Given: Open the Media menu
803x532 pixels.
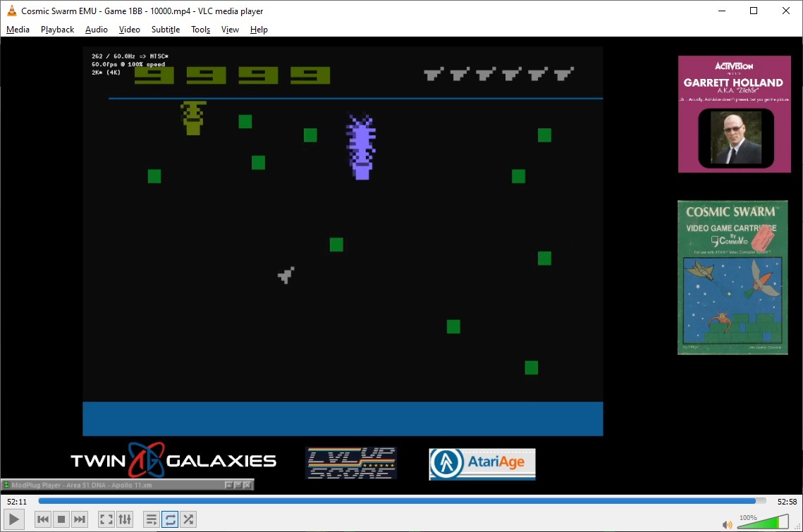Looking at the screenshot, I should (18, 30).
